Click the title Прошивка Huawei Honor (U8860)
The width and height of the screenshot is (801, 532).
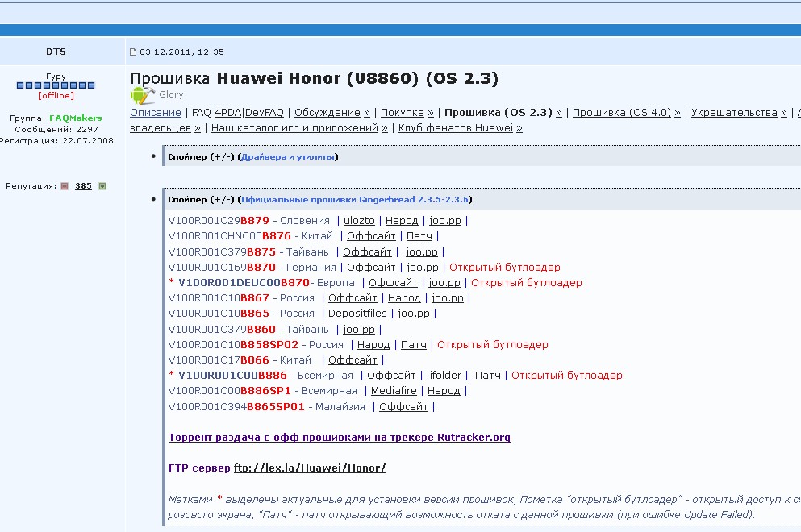(x=314, y=78)
